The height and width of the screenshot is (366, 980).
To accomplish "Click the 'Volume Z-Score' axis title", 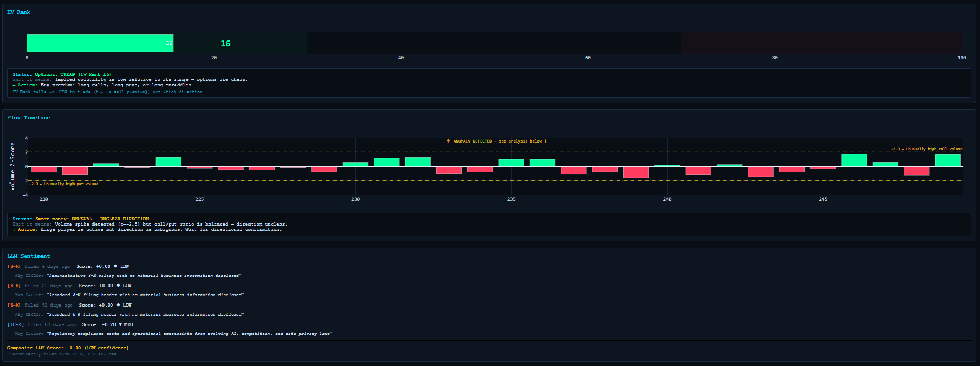I will coord(12,166).
